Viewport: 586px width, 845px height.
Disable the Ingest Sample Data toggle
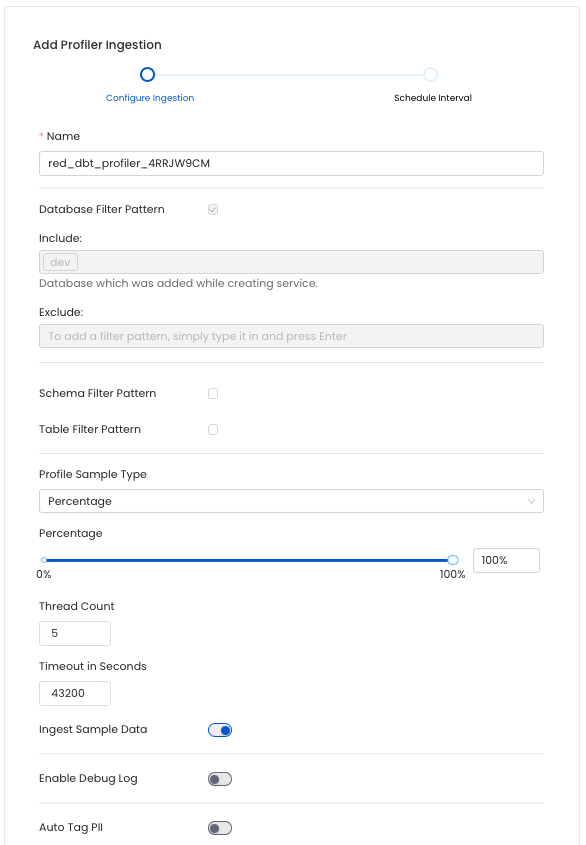tap(219, 730)
